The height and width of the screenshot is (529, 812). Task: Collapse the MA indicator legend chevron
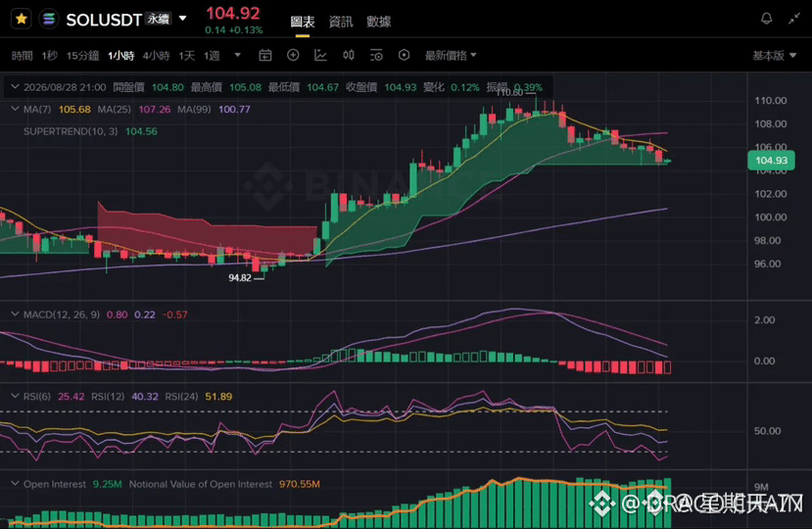pos(15,109)
